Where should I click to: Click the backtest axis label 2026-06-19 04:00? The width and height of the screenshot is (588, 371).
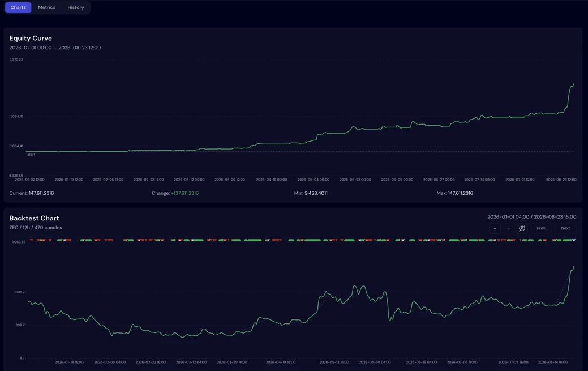pyautogui.click(x=421, y=362)
